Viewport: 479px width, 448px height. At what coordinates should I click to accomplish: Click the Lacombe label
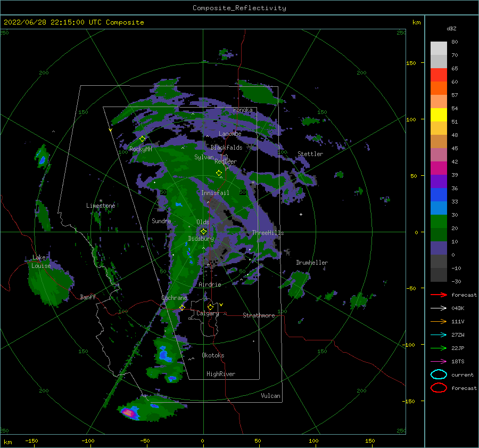230,134
